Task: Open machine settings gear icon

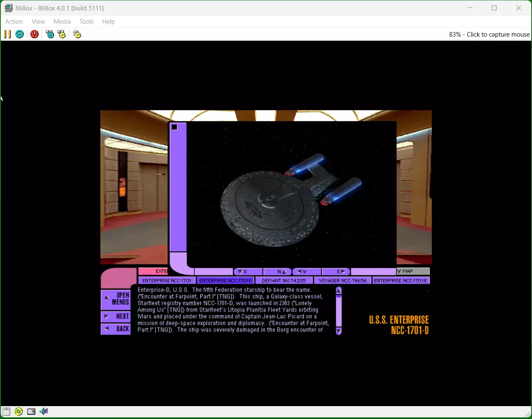Action: point(77,34)
